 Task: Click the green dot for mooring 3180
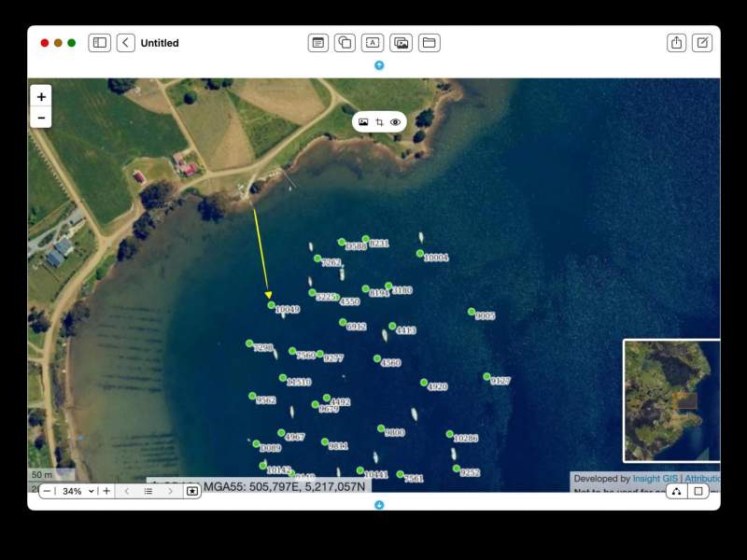[x=388, y=287]
